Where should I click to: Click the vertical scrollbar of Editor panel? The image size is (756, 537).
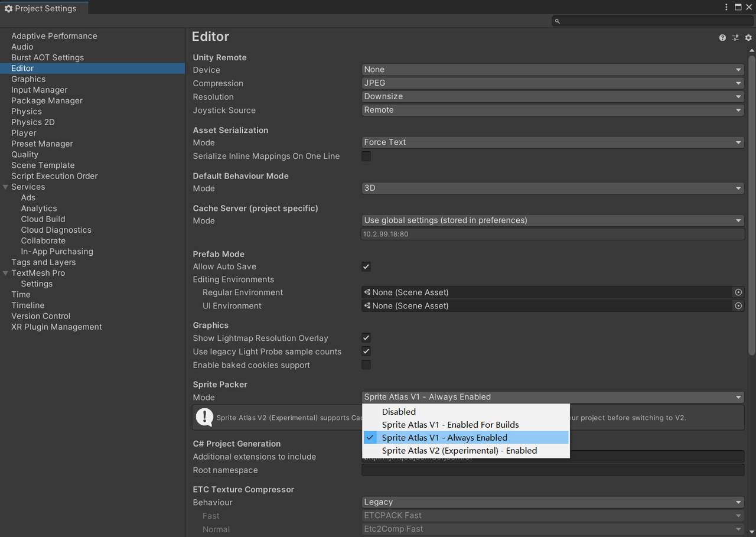click(752, 206)
